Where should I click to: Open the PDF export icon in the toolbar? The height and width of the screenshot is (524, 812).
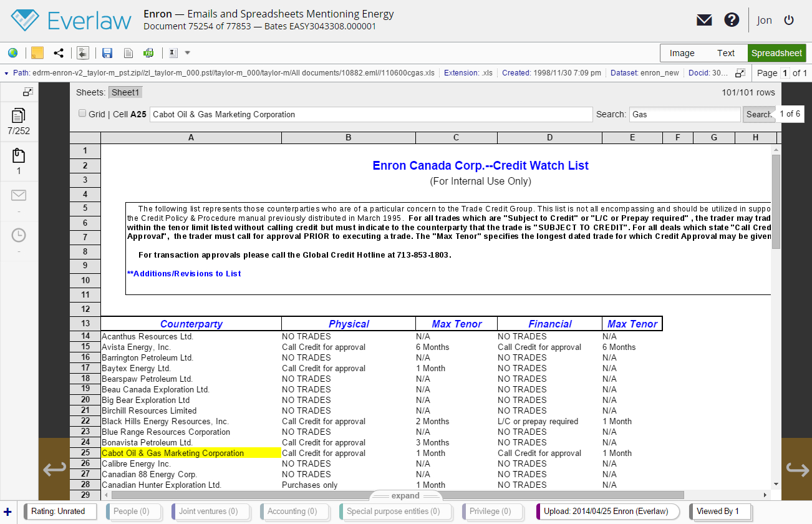pyautogui.click(x=148, y=53)
